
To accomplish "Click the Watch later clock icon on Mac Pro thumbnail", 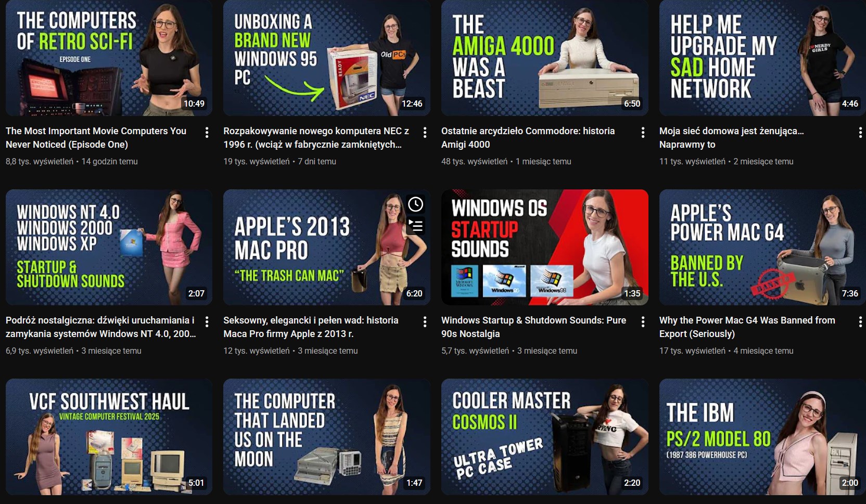I will tap(415, 204).
